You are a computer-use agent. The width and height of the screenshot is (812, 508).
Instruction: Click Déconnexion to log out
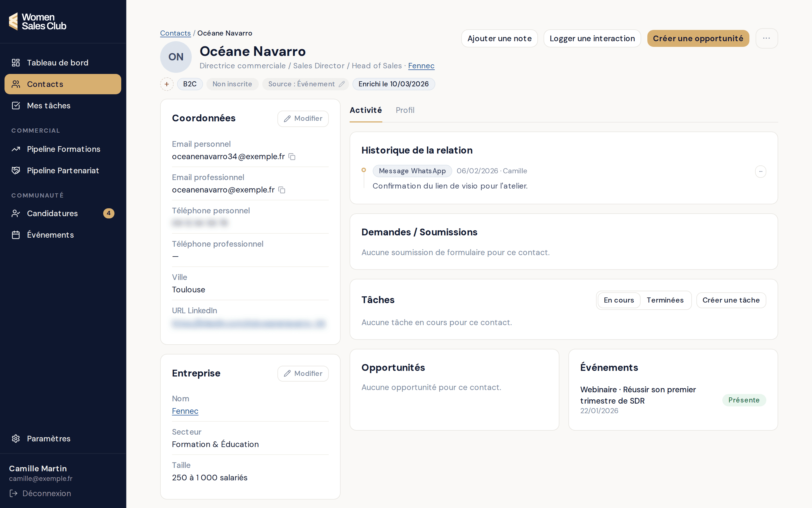pos(40,493)
